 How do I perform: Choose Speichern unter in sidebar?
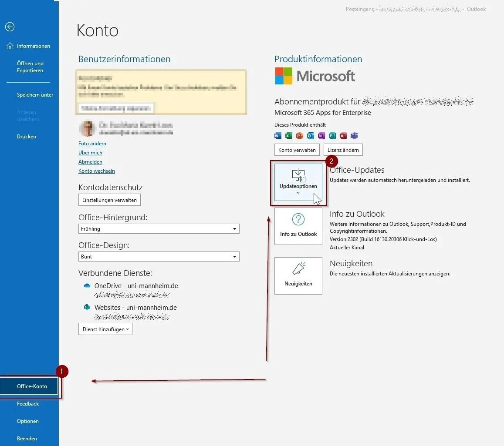(x=35, y=95)
